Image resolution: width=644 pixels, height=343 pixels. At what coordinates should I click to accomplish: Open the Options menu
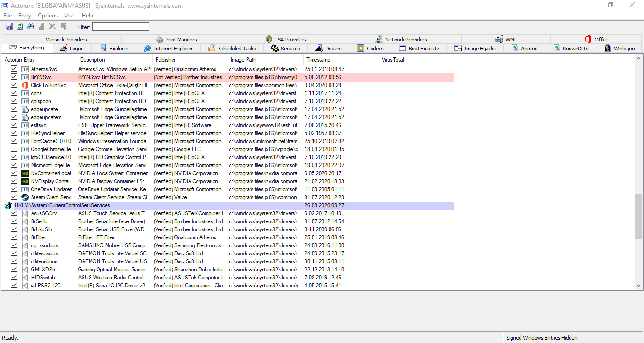48,16
